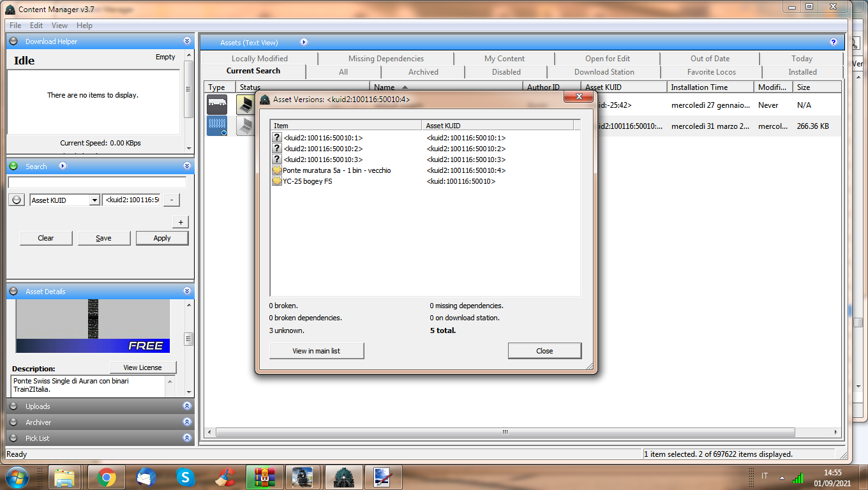Viewport: 868px width, 490px height.
Task: Open the File menu
Action: (x=15, y=26)
